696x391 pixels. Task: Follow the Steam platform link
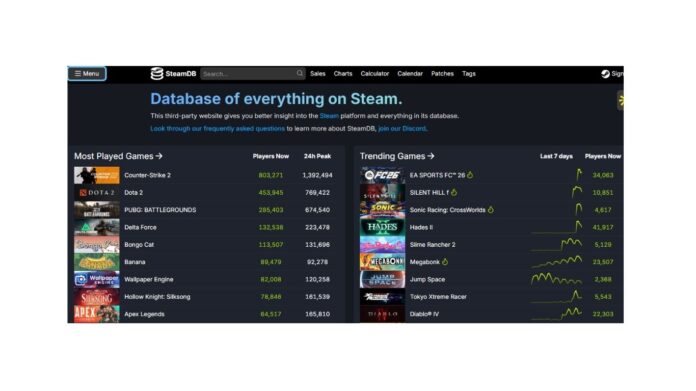(x=329, y=116)
